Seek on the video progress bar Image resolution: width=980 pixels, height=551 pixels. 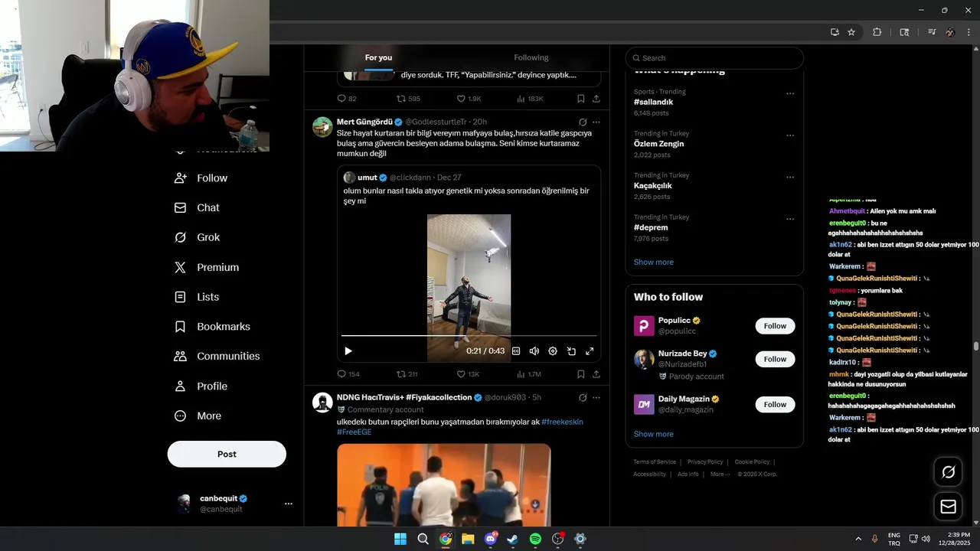(469, 335)
